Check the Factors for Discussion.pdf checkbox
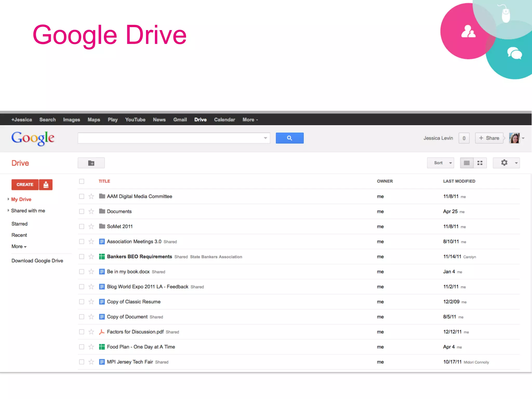The width and height of the screenshot is (532, 399). (82, 332)
